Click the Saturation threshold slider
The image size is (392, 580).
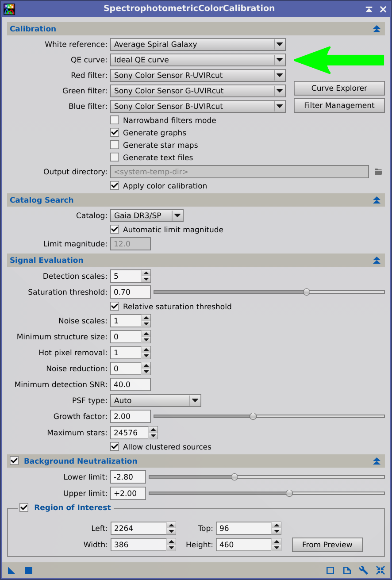(269, 292)
